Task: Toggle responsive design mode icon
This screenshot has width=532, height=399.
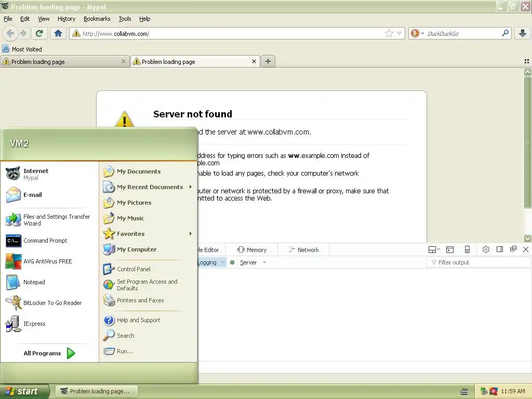Action: click(467, 250)
